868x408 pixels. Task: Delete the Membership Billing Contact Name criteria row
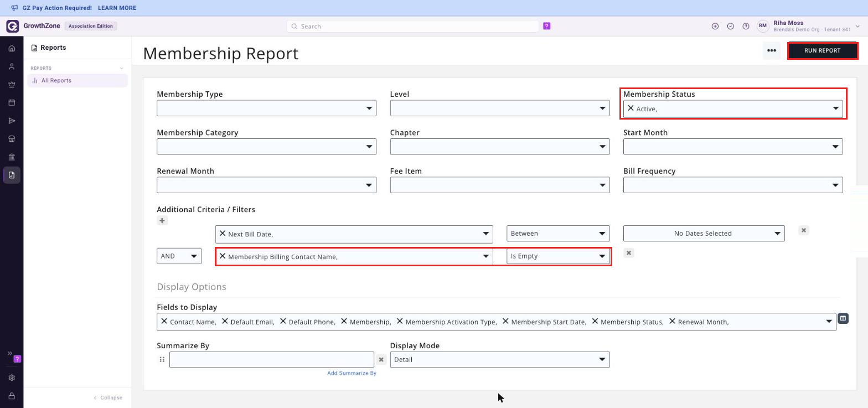coord(628,252)
